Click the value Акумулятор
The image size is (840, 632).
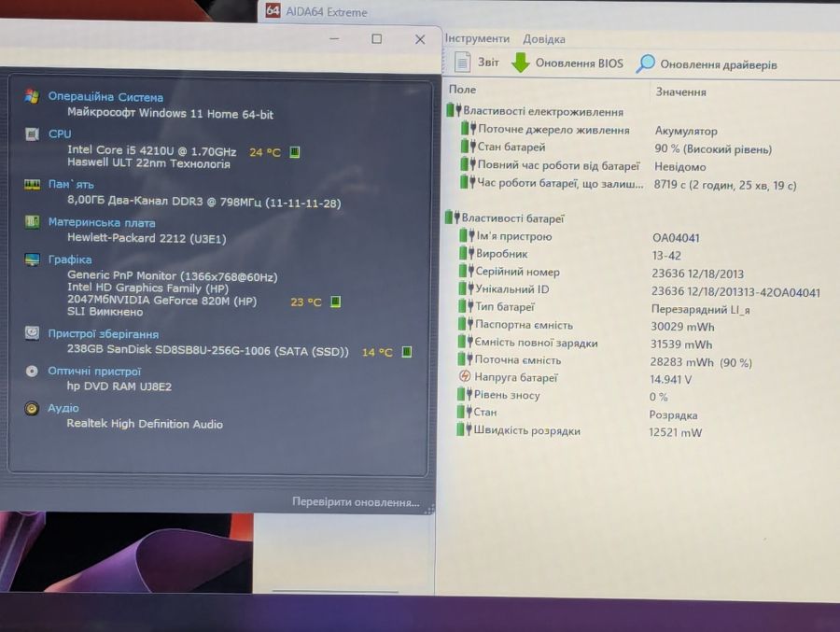point(686,131)
